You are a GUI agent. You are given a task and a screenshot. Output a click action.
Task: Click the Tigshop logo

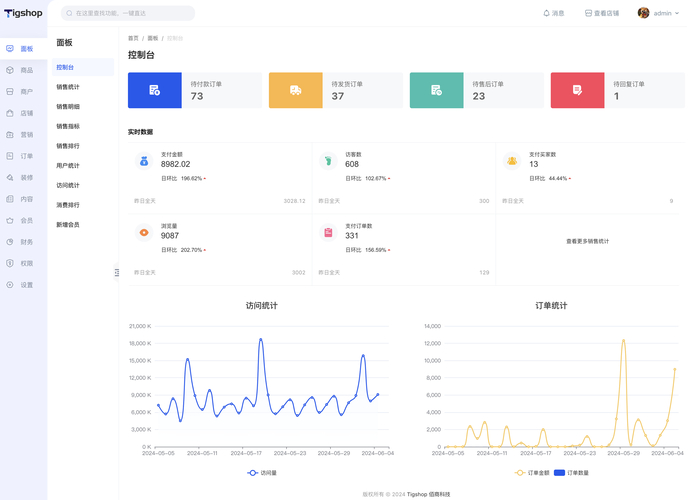[x=23, y=13]
